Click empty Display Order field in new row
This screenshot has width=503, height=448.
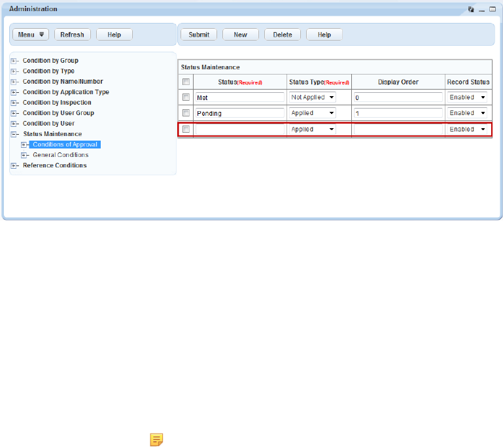(398, 129)
